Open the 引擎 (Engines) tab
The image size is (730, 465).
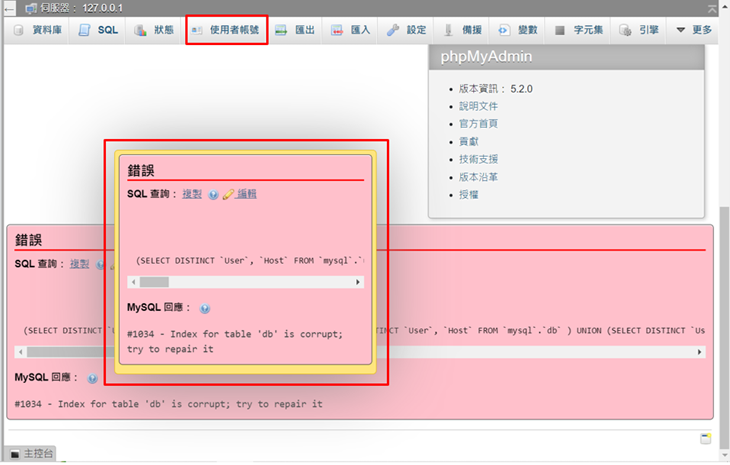tap(639, 30)
